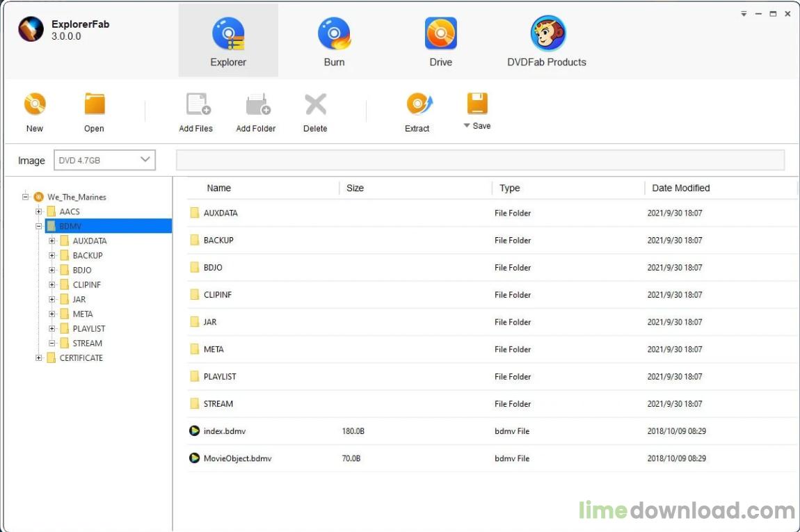Click BDJO folder icon in file list

click(x=194, y=267)
